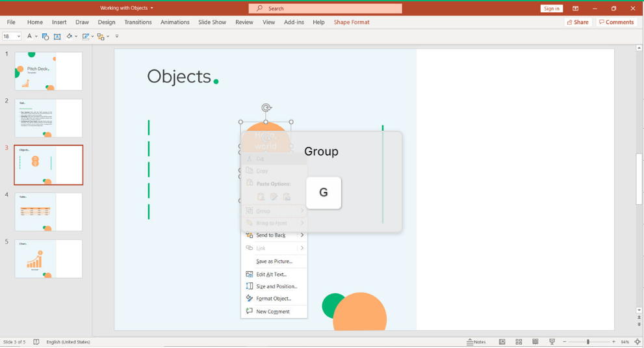
Task: Adjust the zoom slider handle
Action: 588,342
